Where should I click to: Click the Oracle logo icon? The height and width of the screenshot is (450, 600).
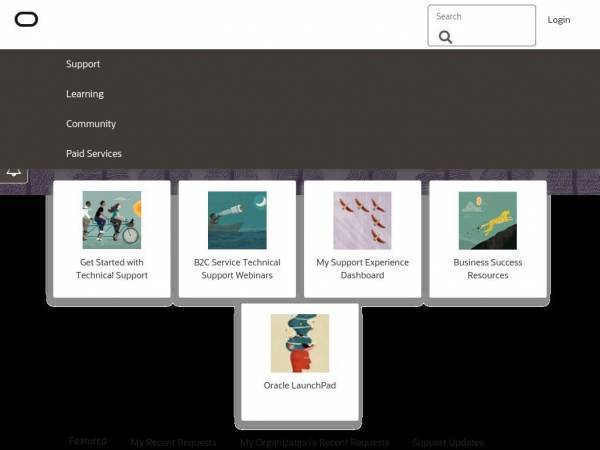(26, 20)
